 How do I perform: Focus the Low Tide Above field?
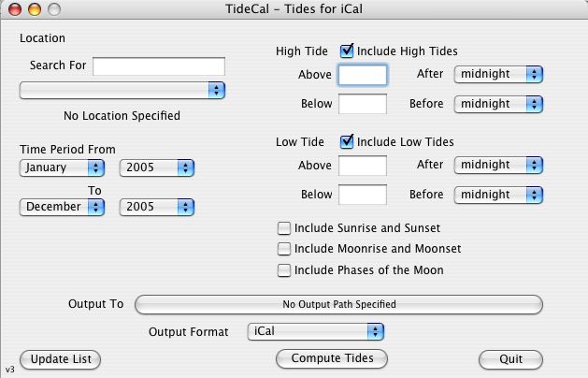click(363, 166)
